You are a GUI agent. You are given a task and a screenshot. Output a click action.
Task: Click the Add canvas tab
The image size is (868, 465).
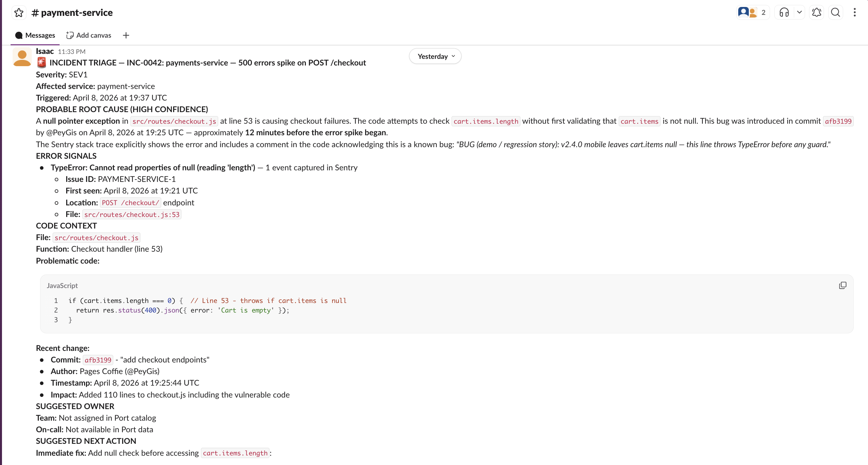[89, 35]
